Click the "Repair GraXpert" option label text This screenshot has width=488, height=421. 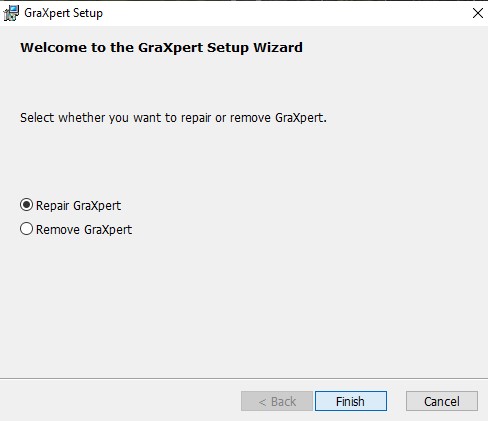(78, 206)
